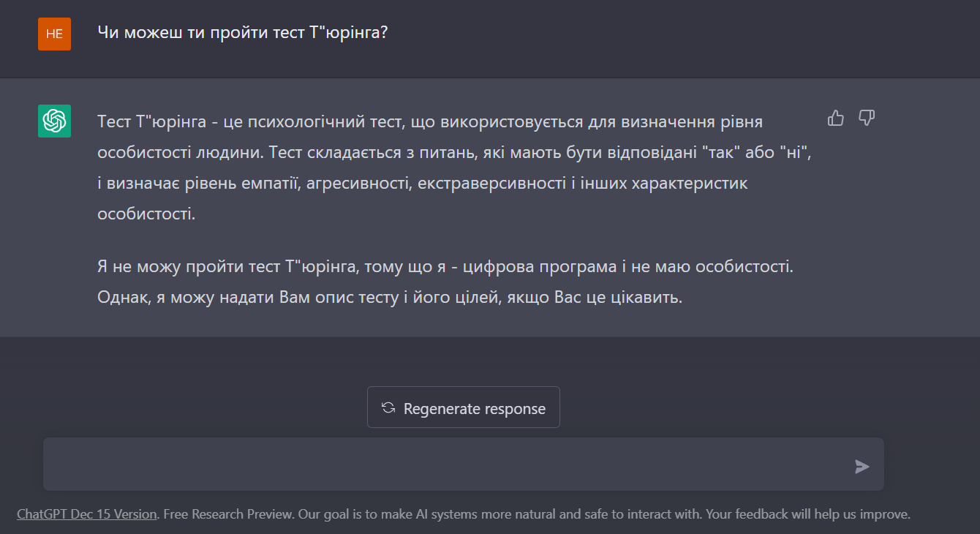Click the footer sentence "Your feedback will help us improve"
The width and height of the screenshot is (980, 534).
(x=807, y=514)
